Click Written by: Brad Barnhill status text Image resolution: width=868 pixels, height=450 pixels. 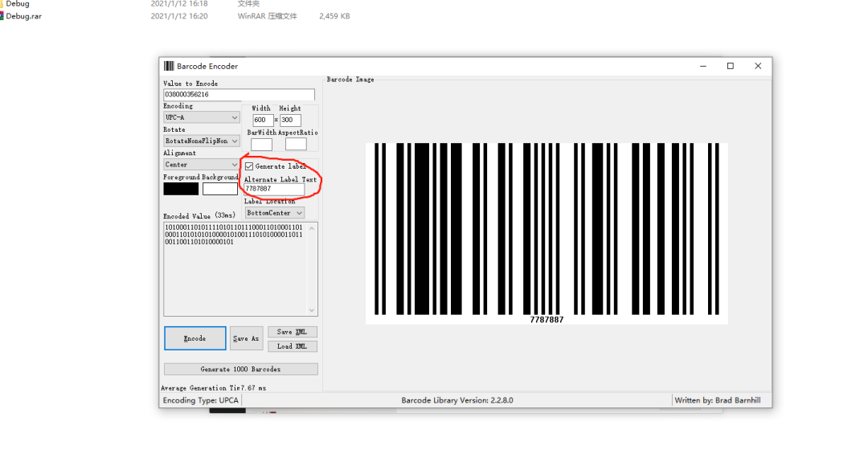(x=718, y=400)
